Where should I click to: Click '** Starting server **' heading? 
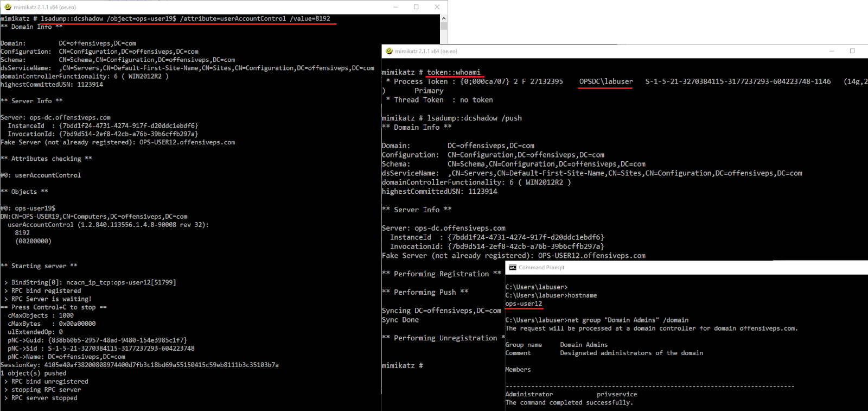(39, 266)
